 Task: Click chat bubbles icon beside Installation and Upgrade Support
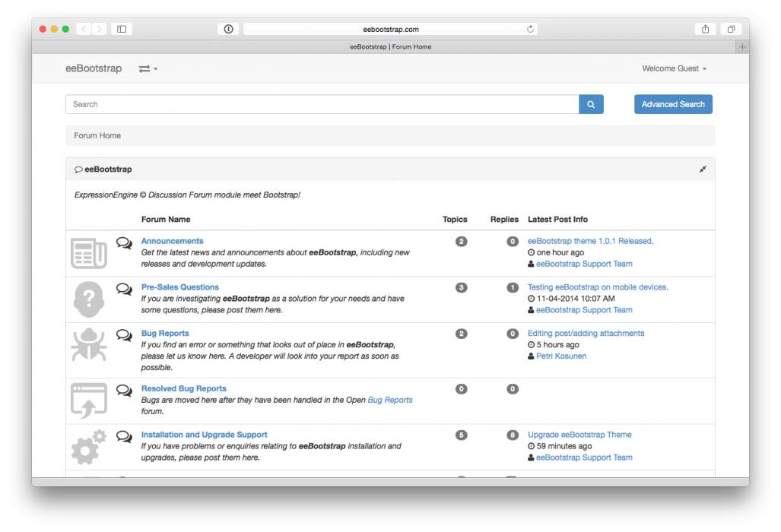(x=124, y=436)
